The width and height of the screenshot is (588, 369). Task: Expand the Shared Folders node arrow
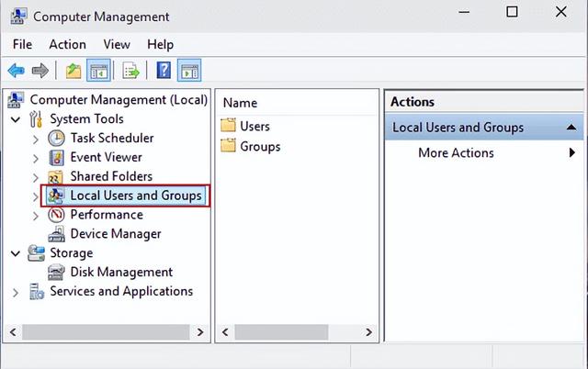(36, 178)
